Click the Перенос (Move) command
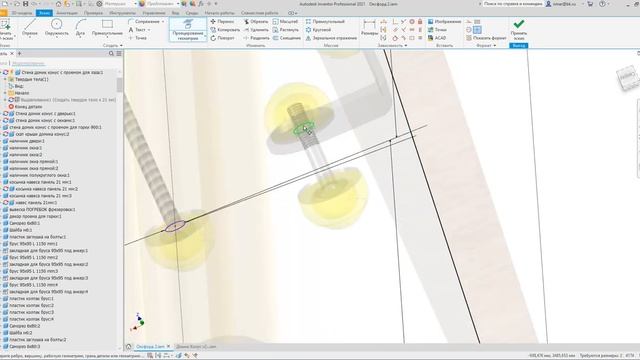The image size is (640, 360). 222,21
